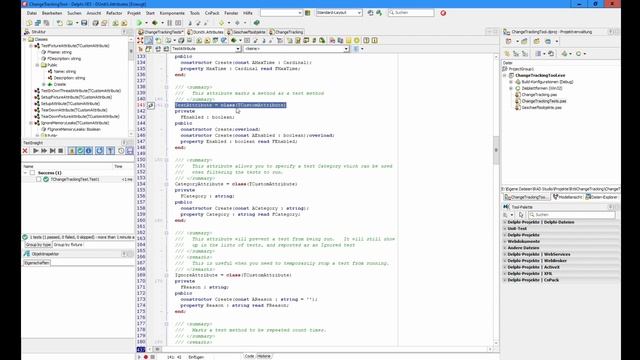Click the Objektinspektor panel icon
Viewport: 640px width, 360px height.
click(x=27, y=254)
